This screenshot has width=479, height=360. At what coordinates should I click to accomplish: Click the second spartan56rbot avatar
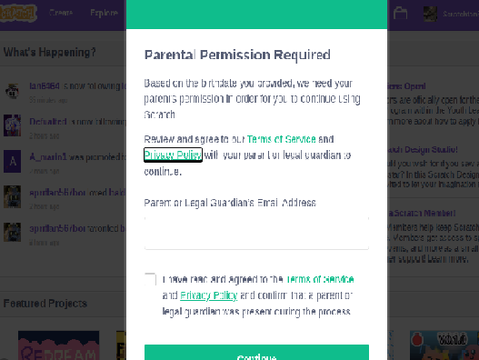[x=12, y=232]
